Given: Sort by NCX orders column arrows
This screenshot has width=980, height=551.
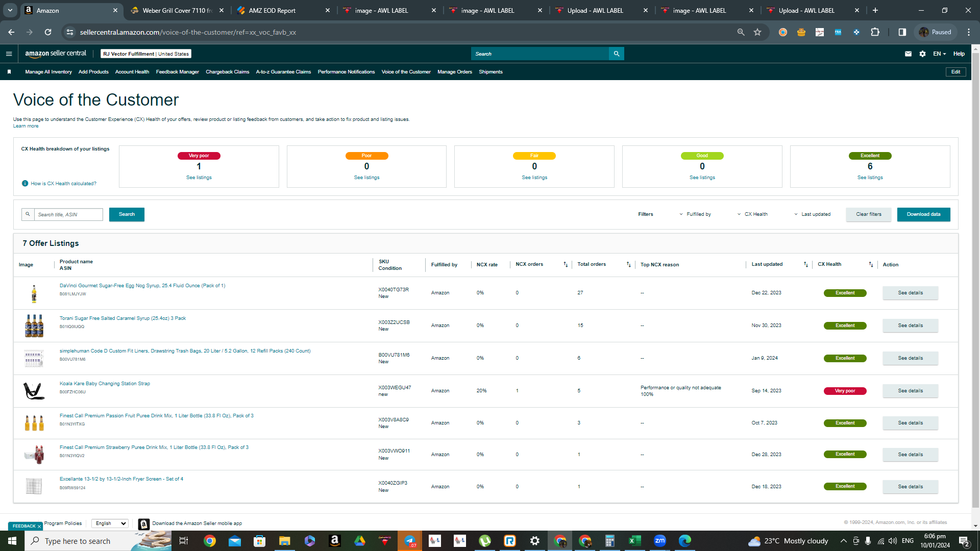Looking at the screenshot, I should point(566,264).
